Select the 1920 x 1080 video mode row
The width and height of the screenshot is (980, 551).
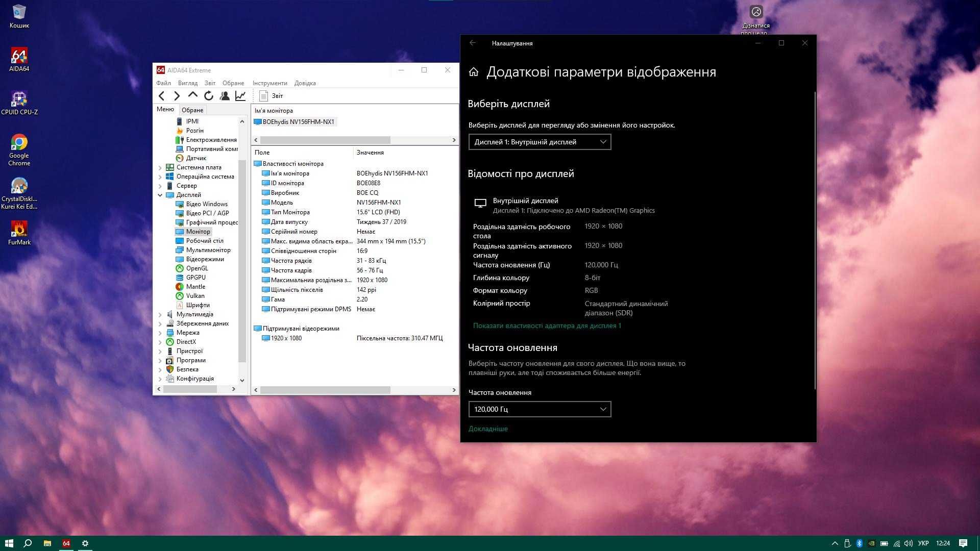(x=352, y=338)
